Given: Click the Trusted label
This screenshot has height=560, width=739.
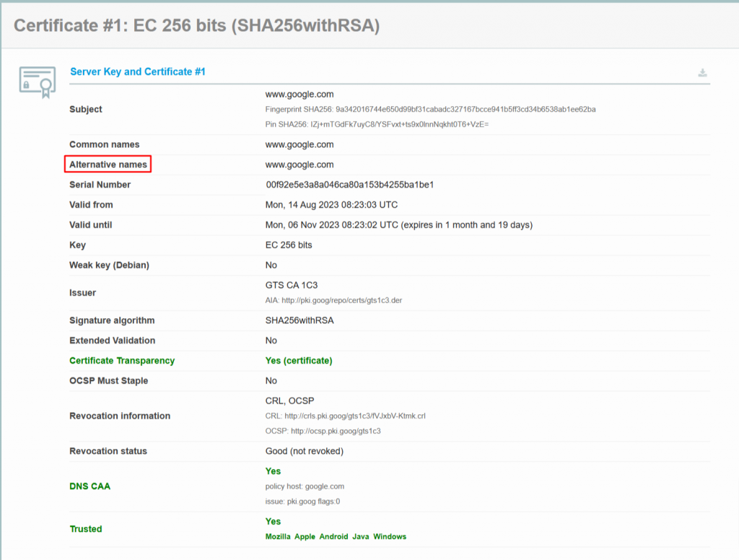Looking at the screenshot, I should coord(86,529).
